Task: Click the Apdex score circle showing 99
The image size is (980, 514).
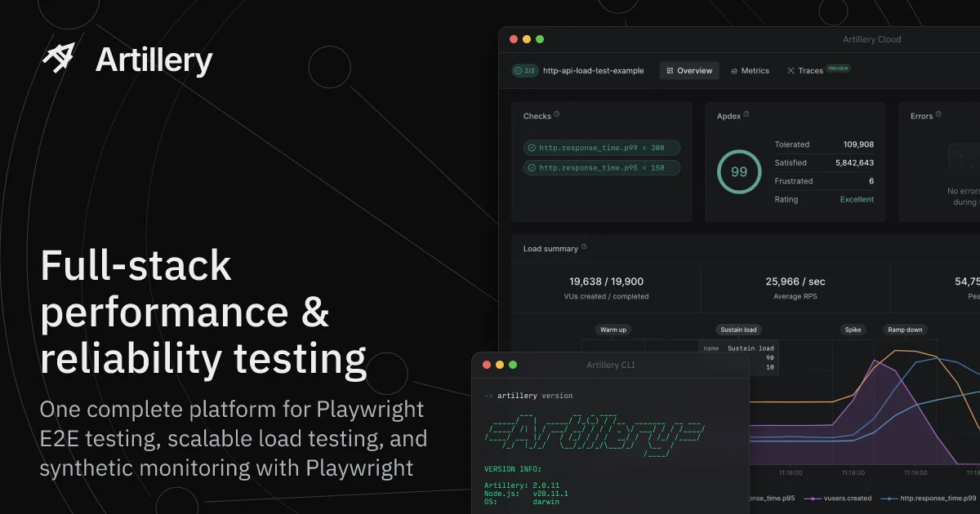Action: coord(739,172)
